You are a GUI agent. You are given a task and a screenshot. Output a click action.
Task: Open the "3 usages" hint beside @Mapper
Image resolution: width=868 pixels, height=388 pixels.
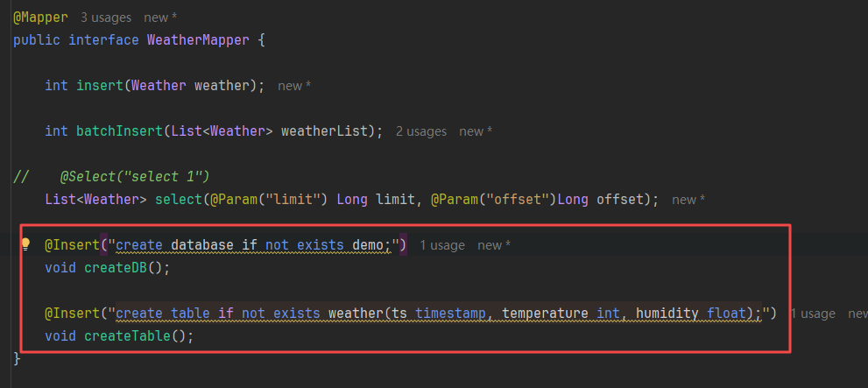(x=106, y=17)
